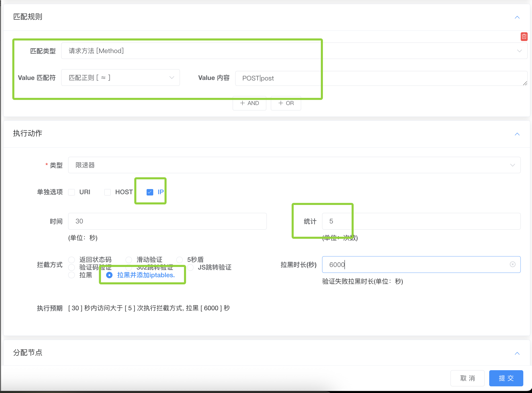Focus the 统计 count input field
The width and height of the screenshot is (532, 393).
(421, 221)
